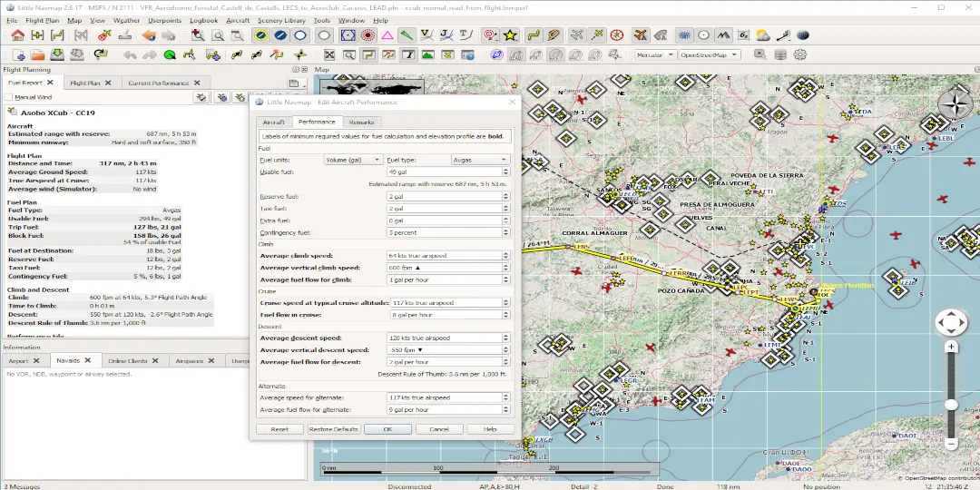Click the home view icon in toolbar
The image size is (980, 490).
[18, 35]
